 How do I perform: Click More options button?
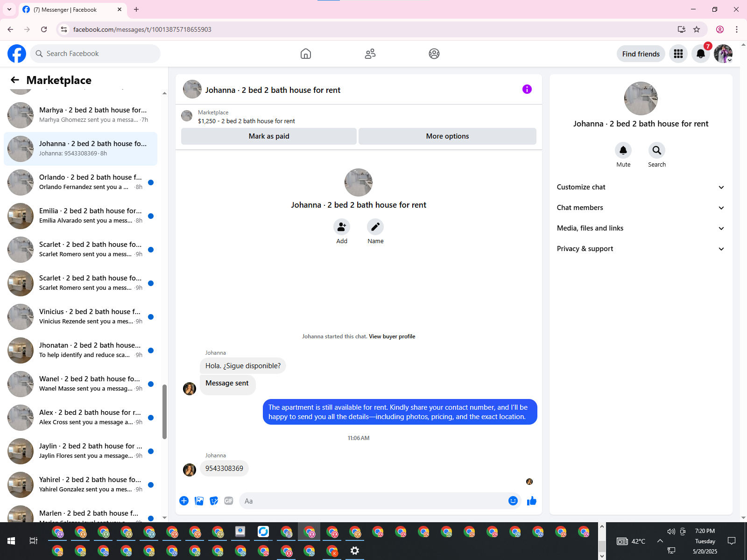pyautogui.click(x=447, y=136)
